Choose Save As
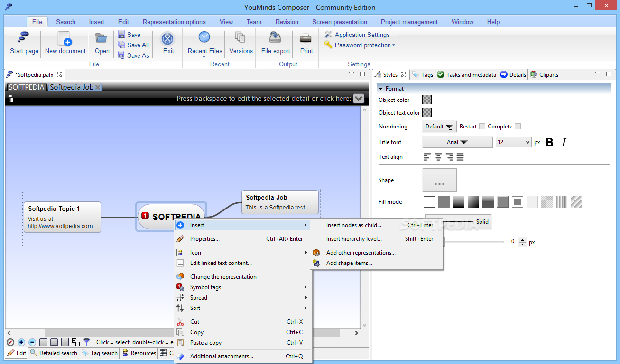620x364 pixels. coord(133,55)
